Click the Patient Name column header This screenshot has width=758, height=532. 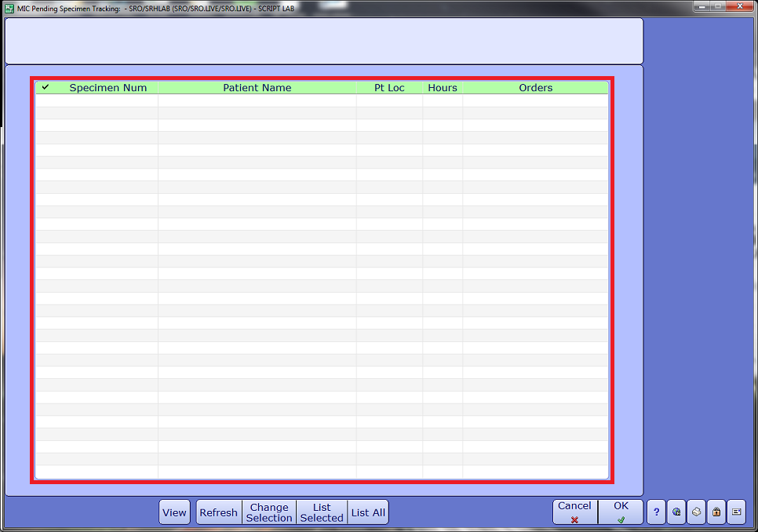point(257,88)
